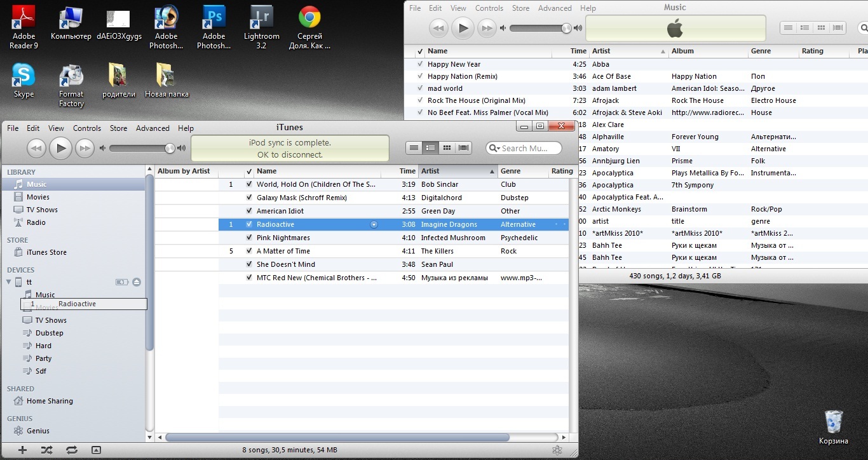Viewport: 868px width, 460px height.
Task: Click the horizontal scrollbar of song list
Action: pyautogui.click(x=337, y=437)
